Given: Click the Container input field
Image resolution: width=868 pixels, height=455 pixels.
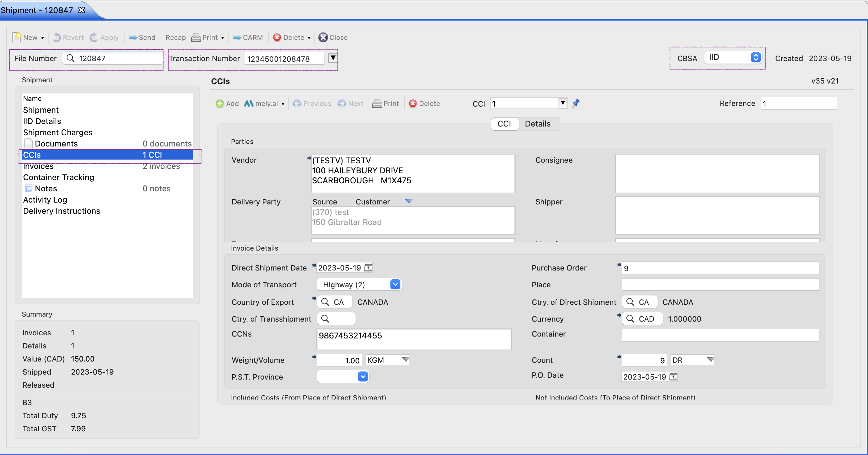Looking at the screenshot, I should click(720, 335).
